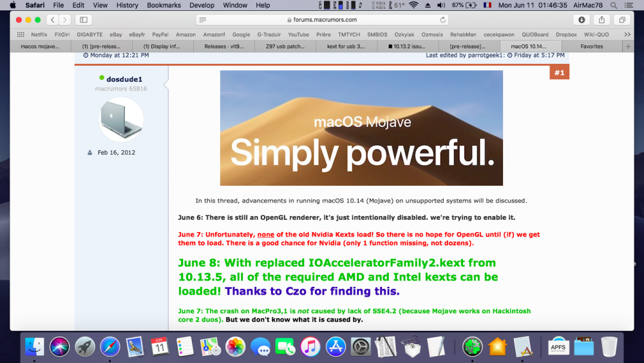644x363 pixels.
Task: Open the Netflix bookmark
Action: (39, 35)
